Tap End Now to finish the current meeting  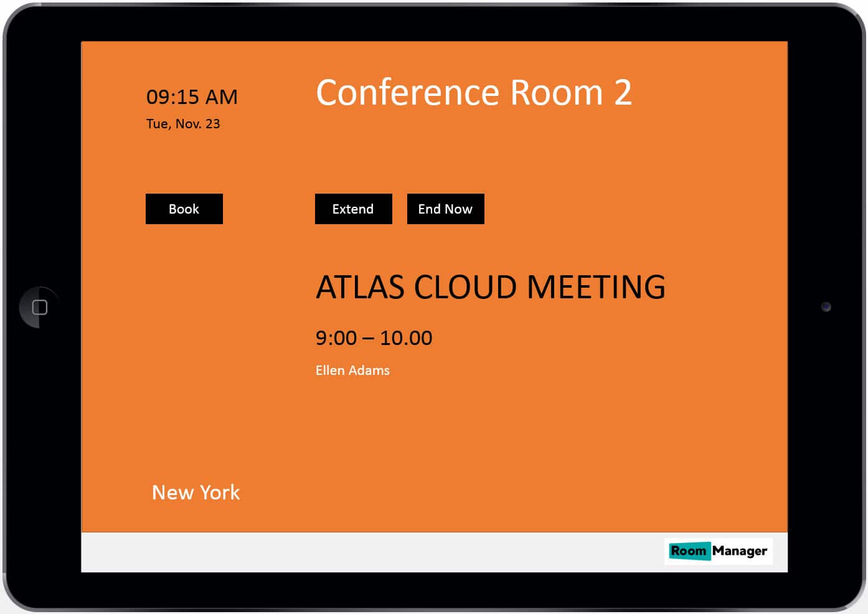[x=445, y=209]
